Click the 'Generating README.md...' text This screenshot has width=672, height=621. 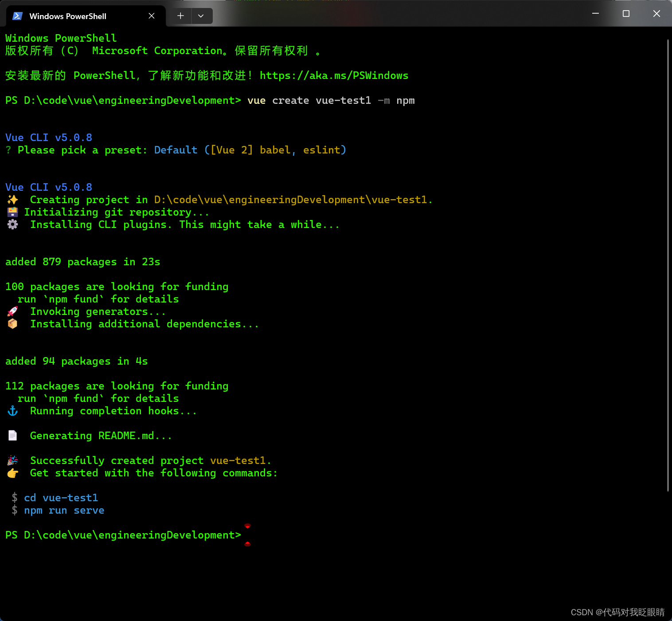[101, 436]
